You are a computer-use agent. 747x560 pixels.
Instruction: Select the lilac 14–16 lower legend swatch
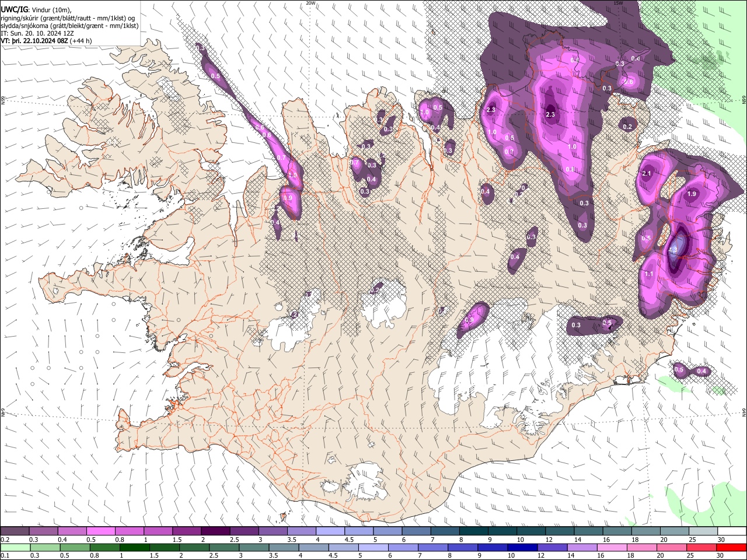point(581,547)
